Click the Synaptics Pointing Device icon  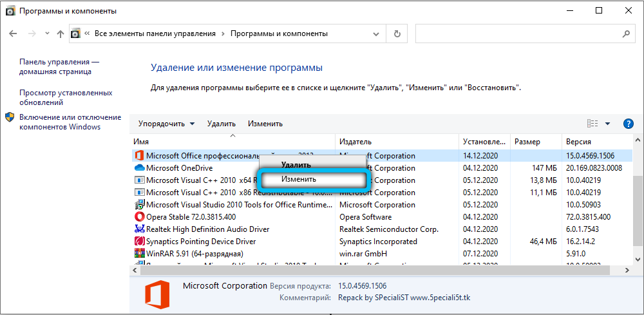[x=138, y=242]
